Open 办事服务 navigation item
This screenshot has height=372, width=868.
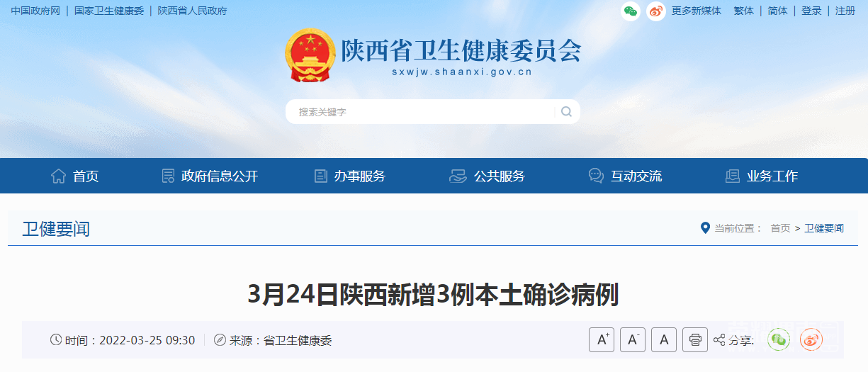pyautogui.click(x=350, y=176)
